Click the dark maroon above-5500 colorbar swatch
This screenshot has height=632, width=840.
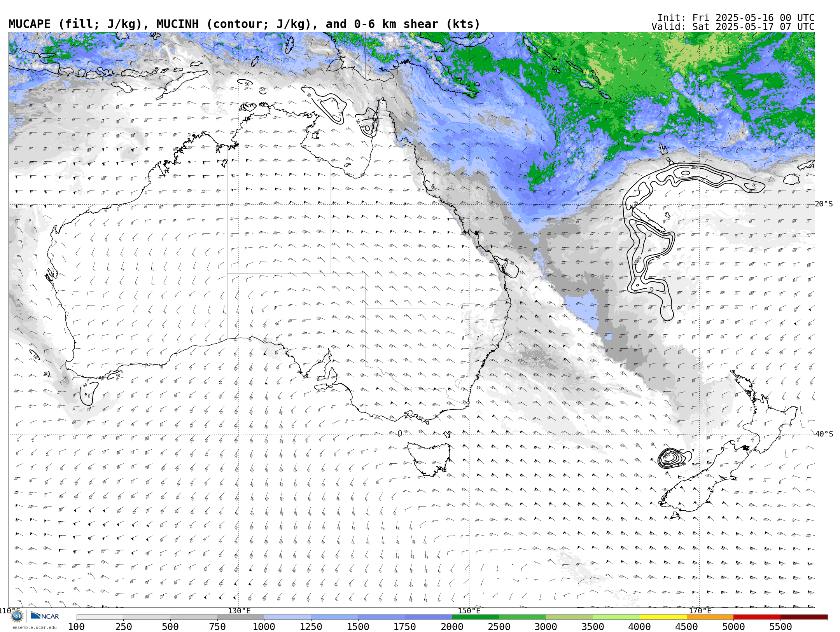[x=804, y=617]
